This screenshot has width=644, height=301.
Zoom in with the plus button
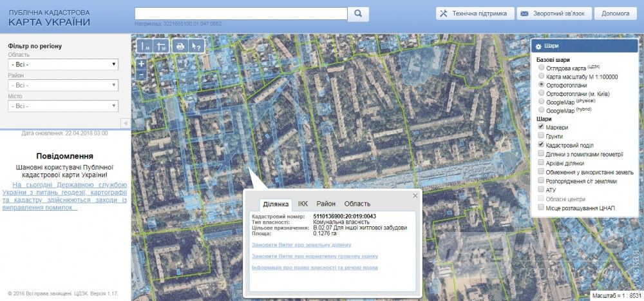pyautogui.click(x=142, y=64)
